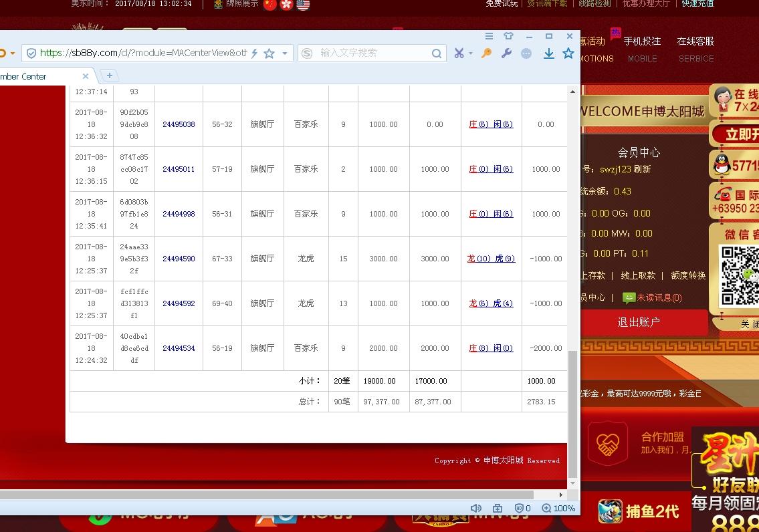The height and width of the screenshot is (532, 759).
Task: Open bet number link 24494592
Action: [x=179, y=303]
